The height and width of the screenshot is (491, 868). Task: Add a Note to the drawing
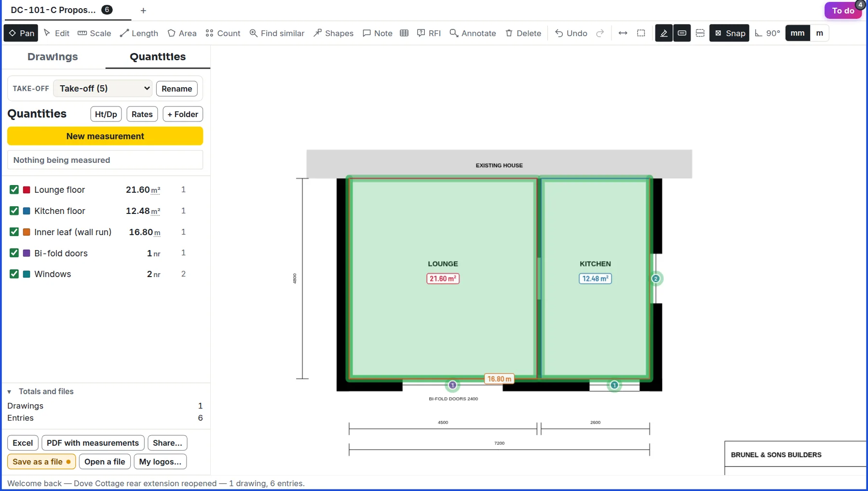378,33
